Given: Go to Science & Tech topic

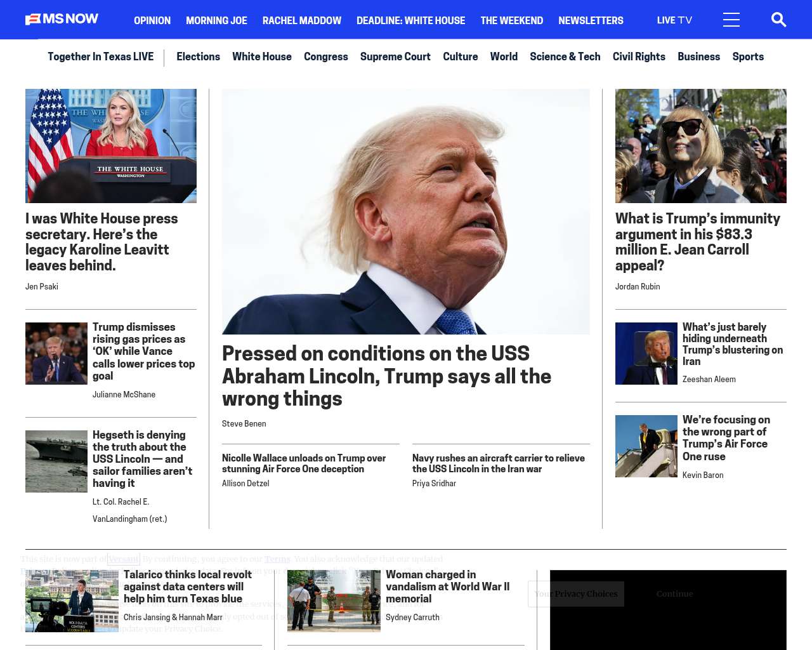Looking at the screenshot, I should [x=565, y=56].
